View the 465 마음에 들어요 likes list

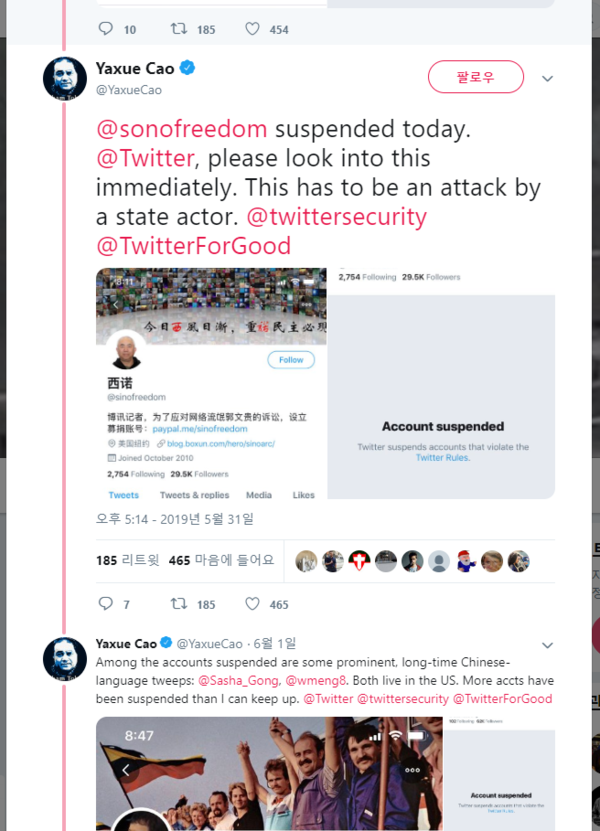point(222,560)
